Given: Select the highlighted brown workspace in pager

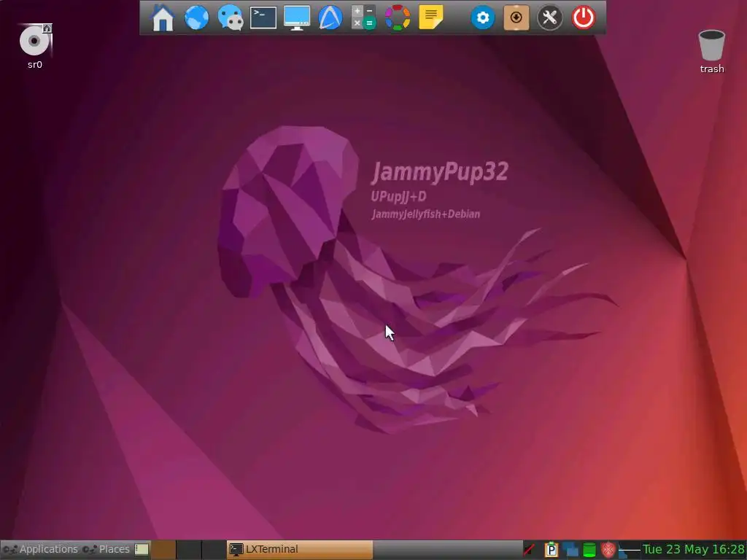Looking at the screenshot, I should coord(163,549).
